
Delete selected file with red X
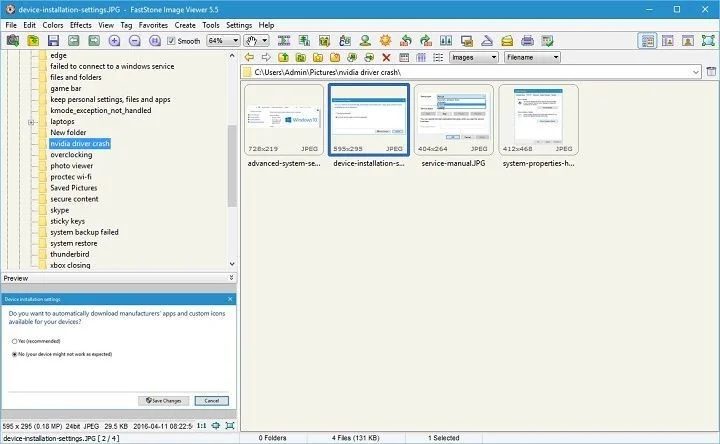(387, 57)
